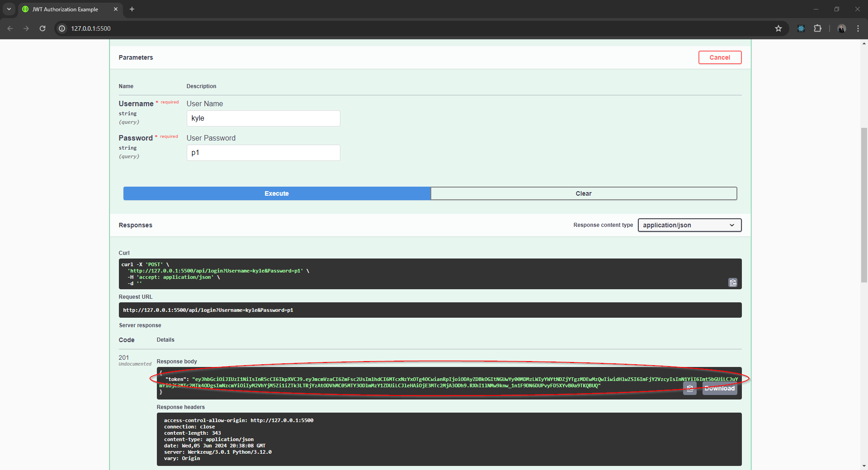
Task: Open the Chrome profile avatar
Action: 841,28
